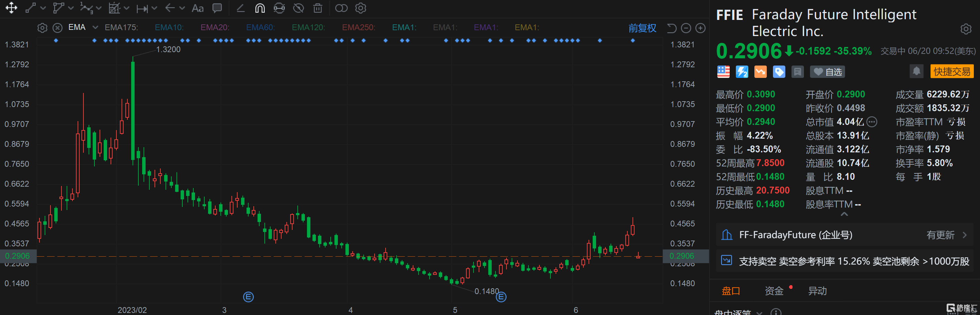Add a comment bubble note
The height and width of the screenshot is (315, 980).
click(217, 8)
